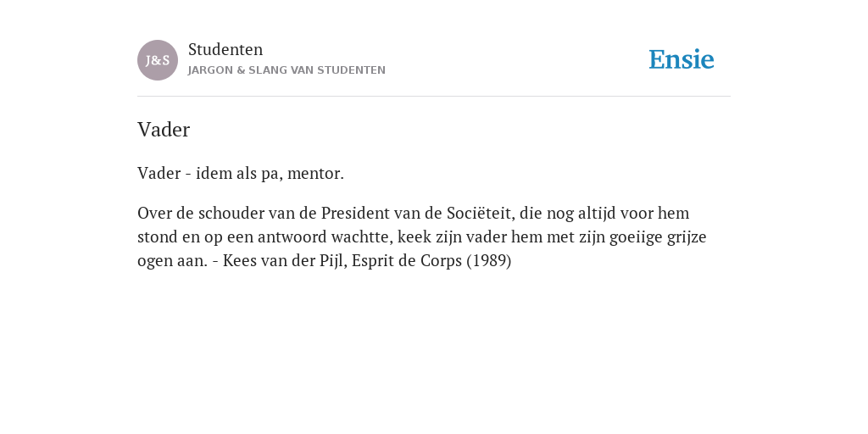Click the sentence 'Vader - idem als pa, mentor.'

click(241, 173)
